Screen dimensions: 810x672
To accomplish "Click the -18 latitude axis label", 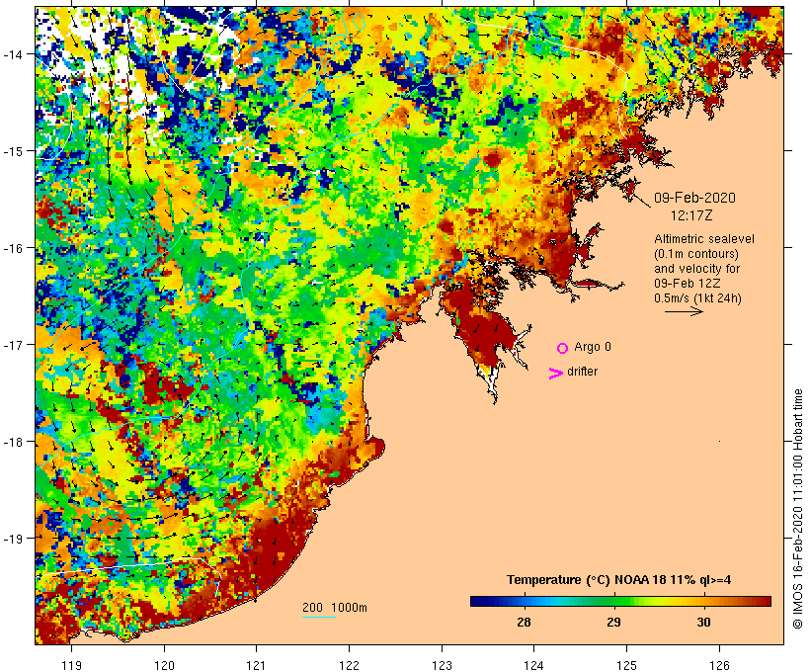I will pos(13,442).
